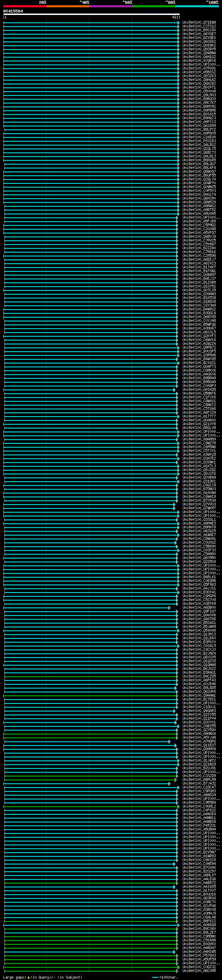Screen dimensions: 222x980
Task: Click the '411' query end position label
Action: [175, 17]
